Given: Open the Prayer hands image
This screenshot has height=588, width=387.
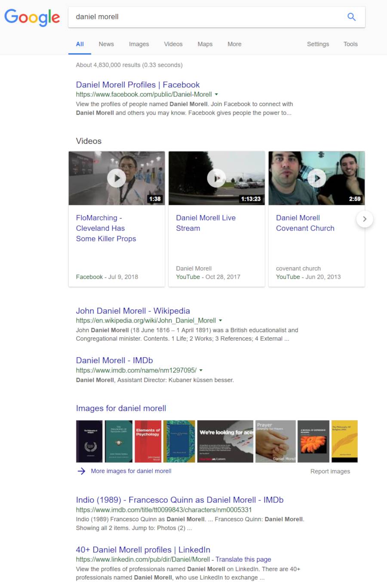Looking at the screenshot, I should (276, 441).
